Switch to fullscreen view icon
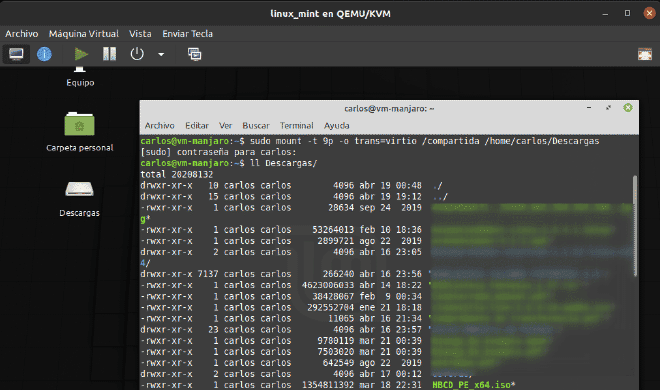The height and width of the screenshot is (390, 660). click(644, 54)
